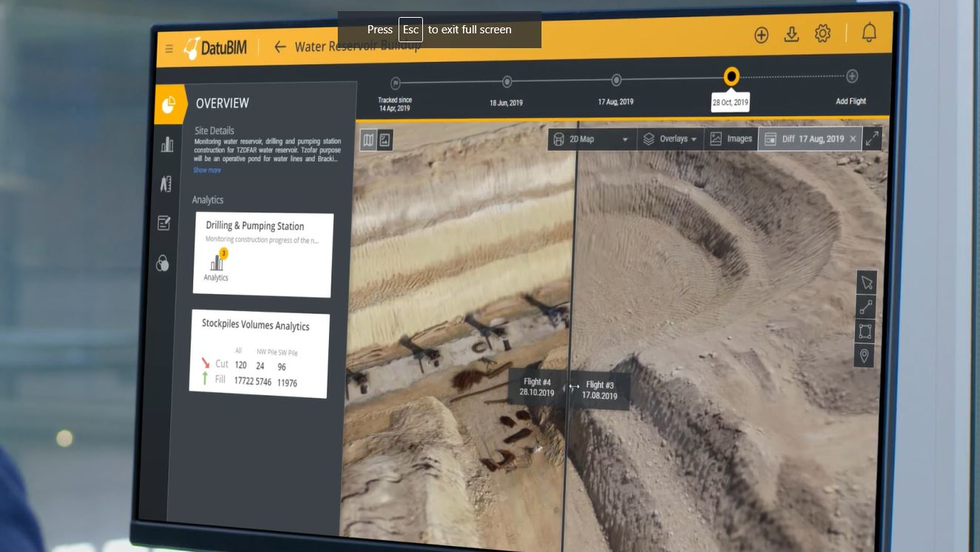Screen dimensions: 980x552
Task: Select the line distance measurement tool
Action: [x=865, y=307]
